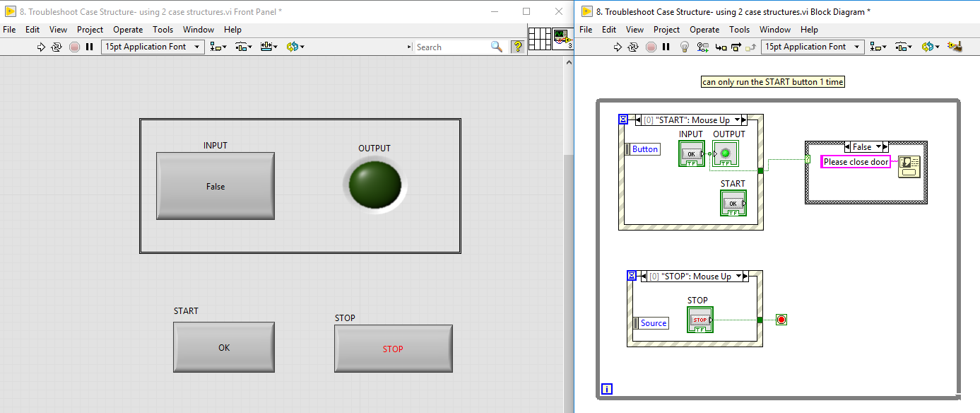Viewport: 980px width, 413px height.
Task: Toggle Highlight Execution light bulb
Action: point(684,47)
